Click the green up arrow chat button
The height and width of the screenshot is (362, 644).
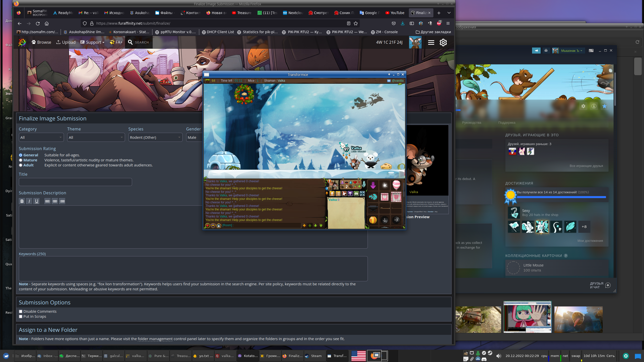321,225
